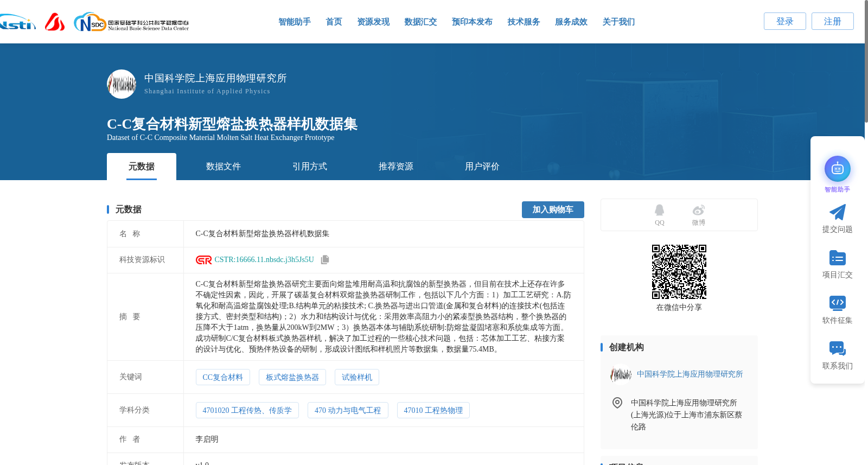Screen dimensions: 868x465
Task: Switch to the 用户评价 tab
Action: pos(482,167)
